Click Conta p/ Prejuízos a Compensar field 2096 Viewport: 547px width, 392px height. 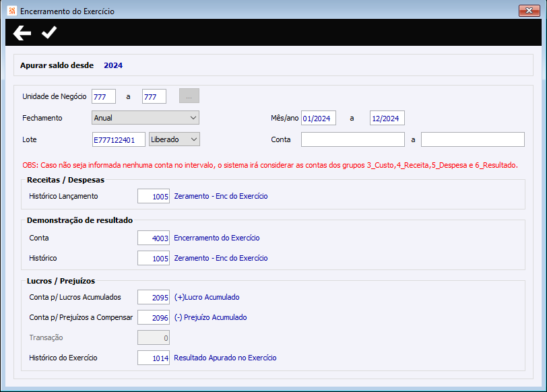tap(154, 317)
